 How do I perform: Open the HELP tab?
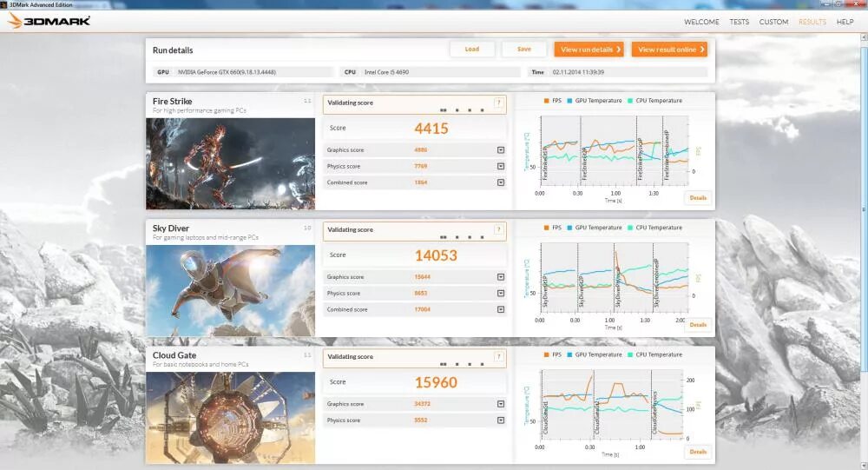coord(845,22)
